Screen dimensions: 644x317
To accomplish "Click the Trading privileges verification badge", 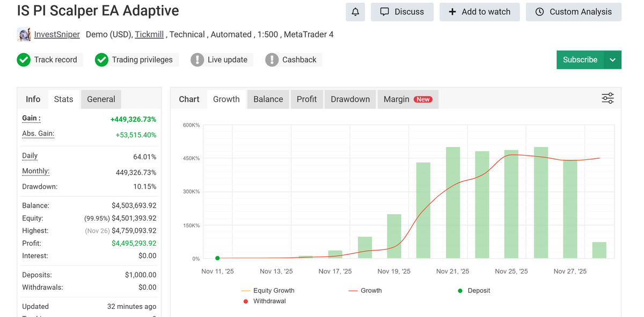I will (x=101, y=60).
